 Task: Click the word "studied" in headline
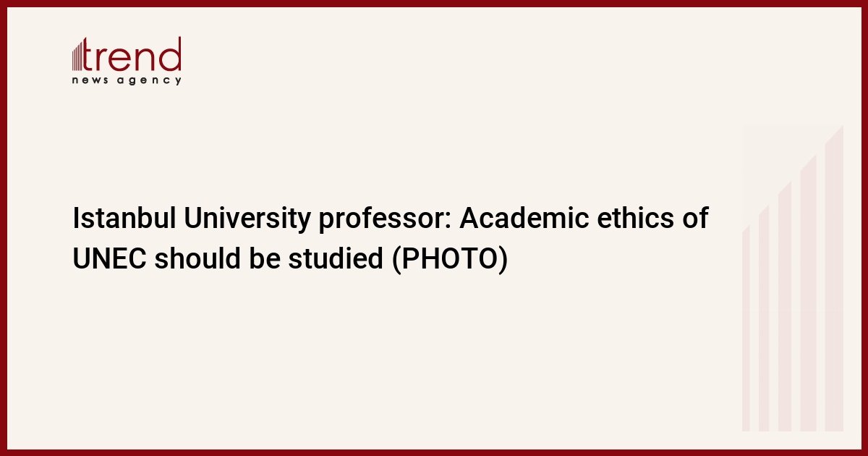pos(337,259)
